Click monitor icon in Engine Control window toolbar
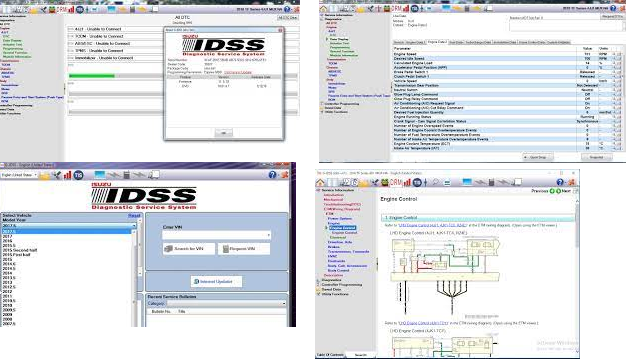Viewport: 635px width, 364px height. (x=467, y=182)
